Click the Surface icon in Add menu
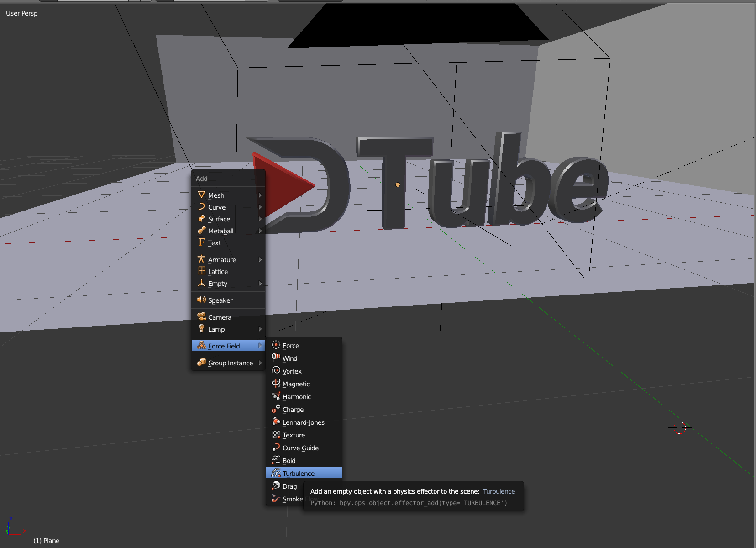Image resolution: width=756 pixels, height=548 pixels. click(x=201, y=219)
